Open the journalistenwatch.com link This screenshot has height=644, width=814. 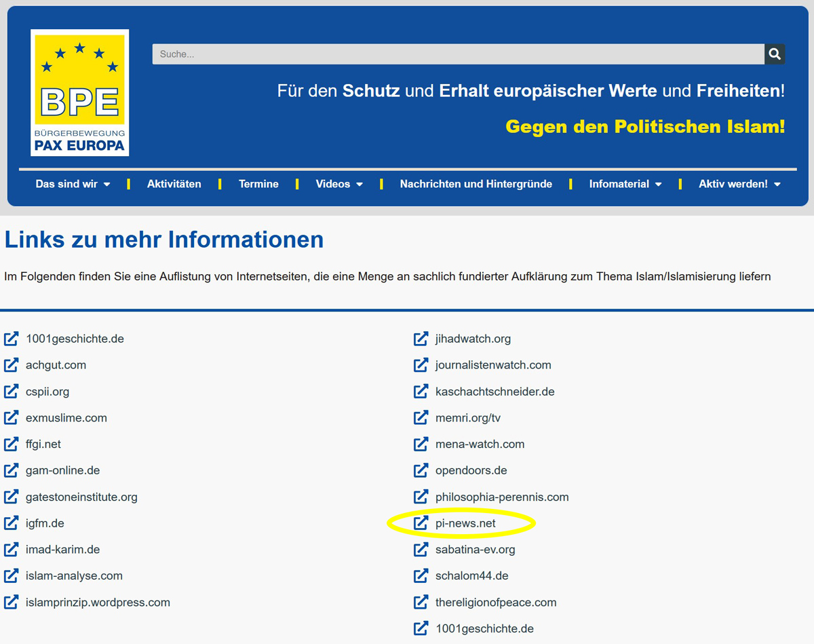coord(493,365)
